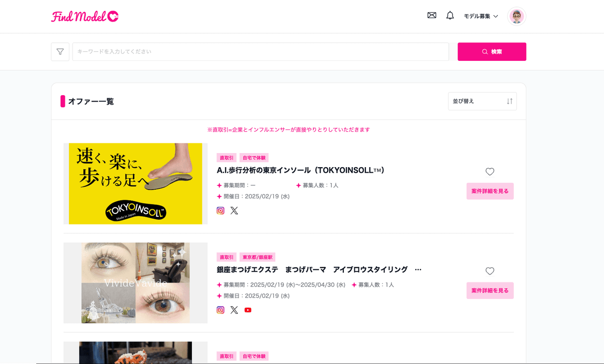
Task: Click the YouTube icon on 銀座まつげエクステ offer
Action: tap(248, 310)
